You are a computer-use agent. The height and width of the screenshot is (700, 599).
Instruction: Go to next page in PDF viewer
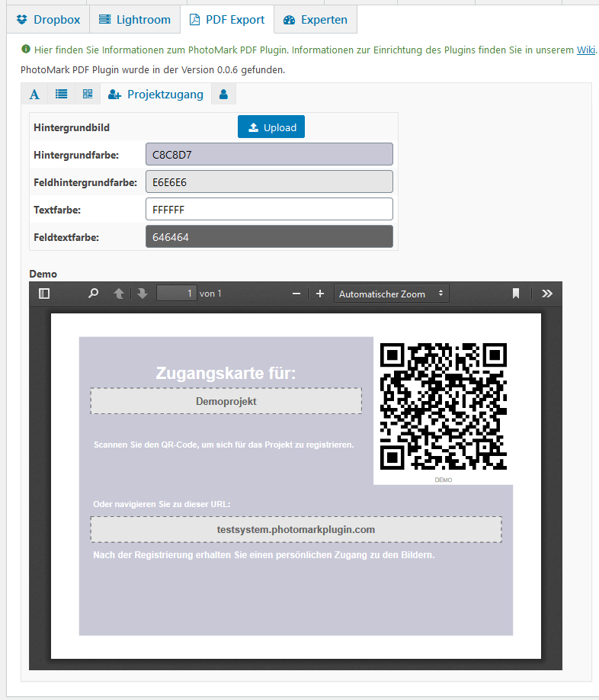click(142, 294)
